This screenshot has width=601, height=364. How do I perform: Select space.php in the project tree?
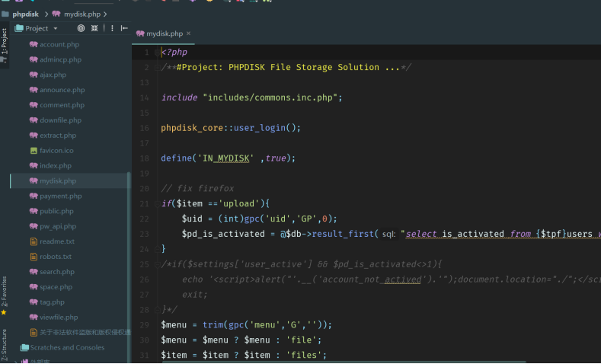[56, 287]
